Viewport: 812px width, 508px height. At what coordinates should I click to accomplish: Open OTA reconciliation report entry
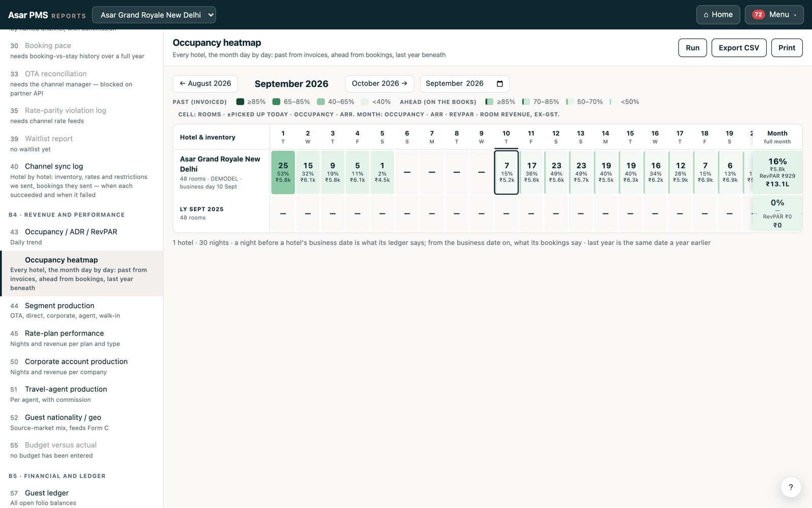(81, 83)
